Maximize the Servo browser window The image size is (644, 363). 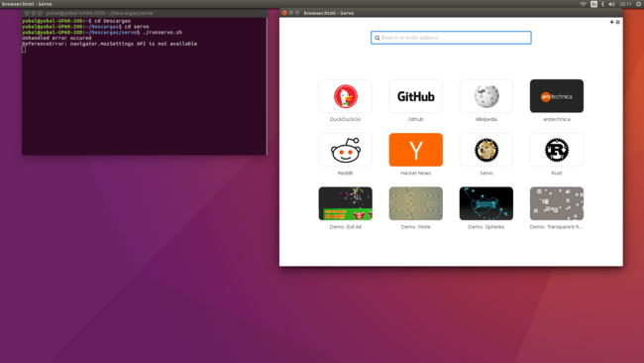click(x=297, y=13)
